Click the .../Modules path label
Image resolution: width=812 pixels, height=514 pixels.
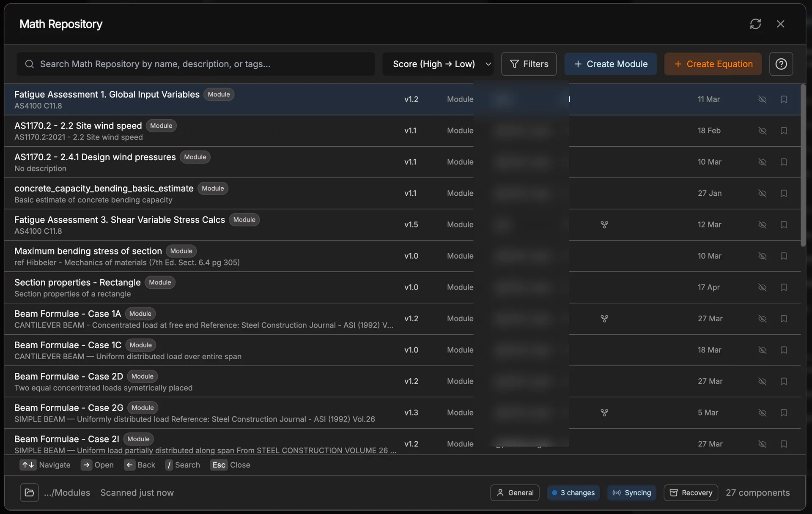(67, 492)
